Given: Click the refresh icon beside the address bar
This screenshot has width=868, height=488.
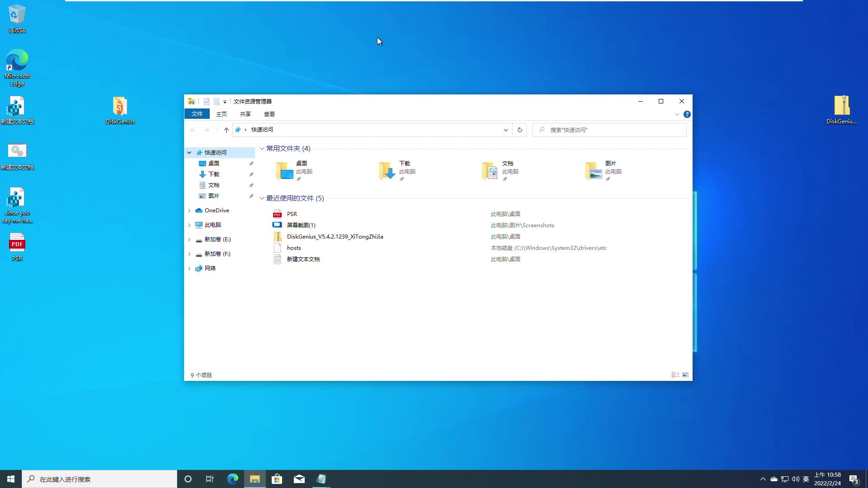Looking at the screenshot, I should tap(519, 130).
